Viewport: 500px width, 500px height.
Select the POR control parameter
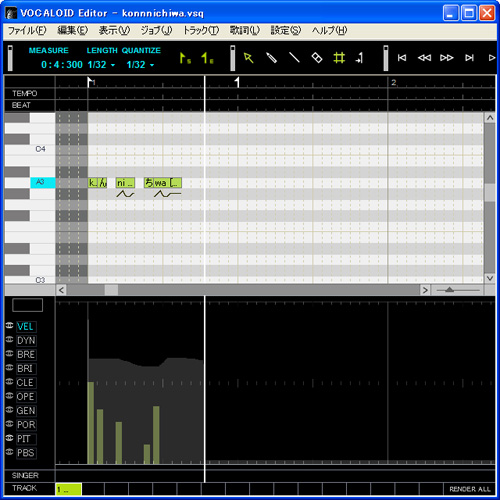click(x=26, y=425)
